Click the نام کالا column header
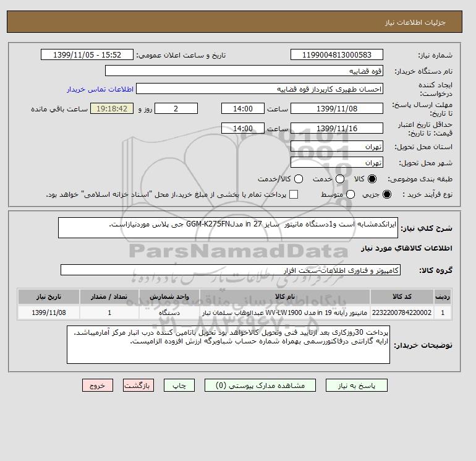This screenshot has height=461, width=476. pos(285,296)
